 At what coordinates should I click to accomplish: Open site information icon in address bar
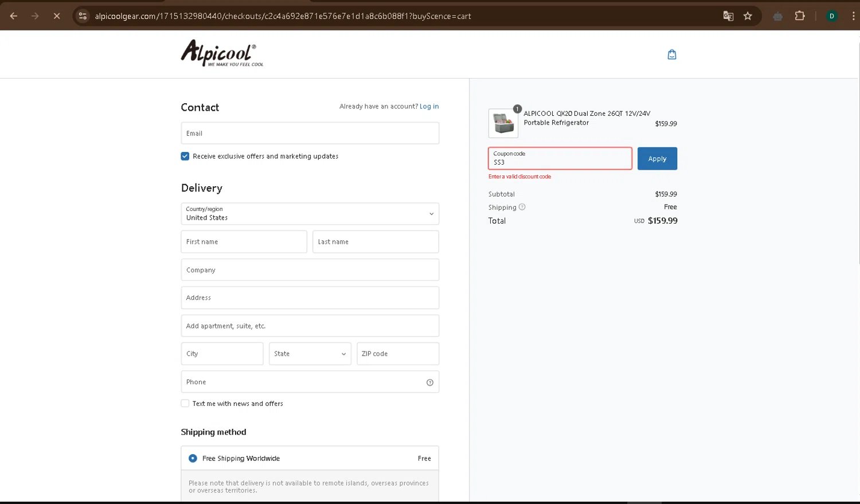point(83,16)
